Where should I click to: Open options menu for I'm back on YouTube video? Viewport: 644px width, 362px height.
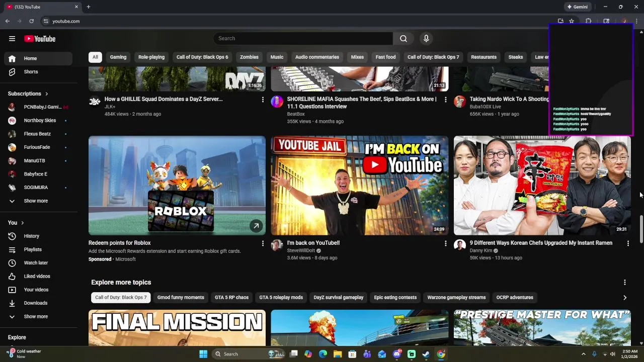pyautogui.click(x=445, y=243)
